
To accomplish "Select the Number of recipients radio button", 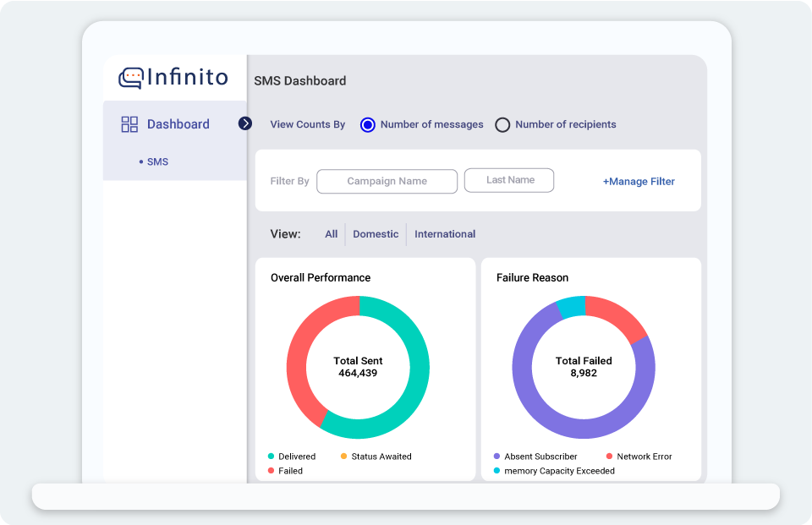I will 502,124.
